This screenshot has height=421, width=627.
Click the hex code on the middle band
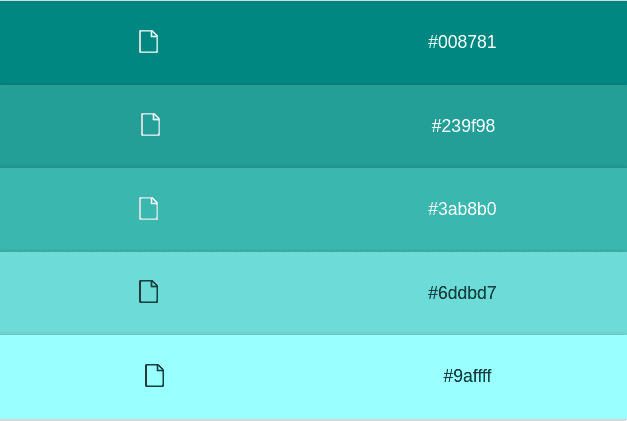[x=462, y=209]
